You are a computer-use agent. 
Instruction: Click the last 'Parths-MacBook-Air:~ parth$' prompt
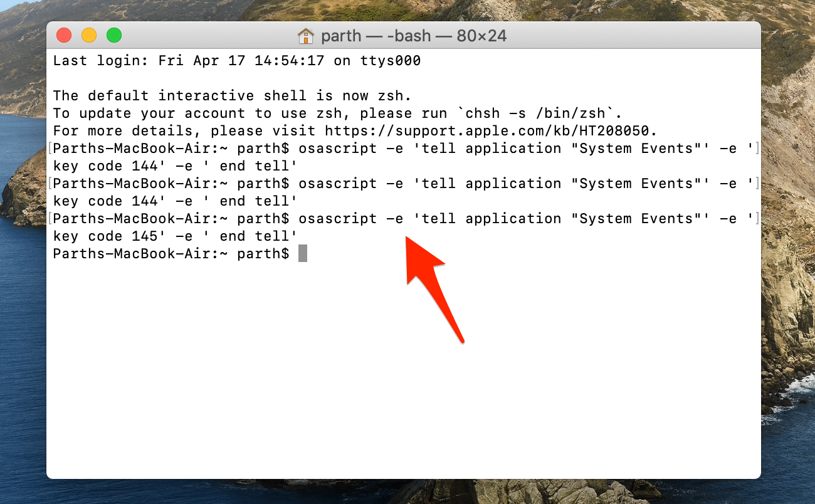coord(171,254)
